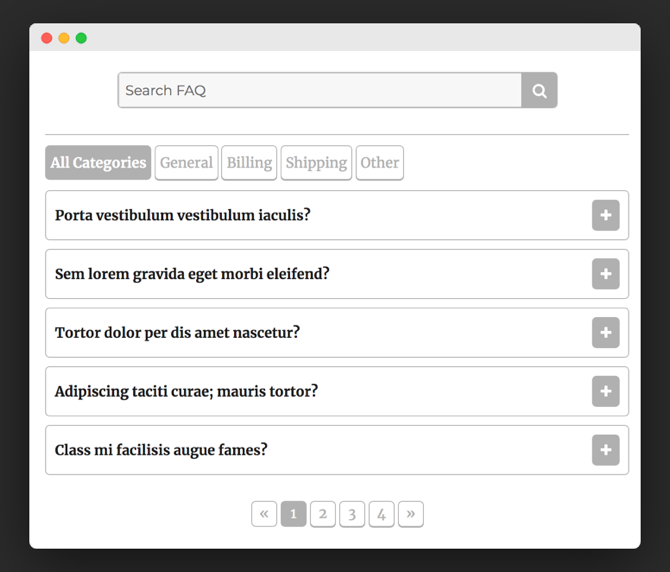This screenshot has width=670, height=572.
Task: Toggle question row 'Tortor dolor per dis amet nascetur?'
Action: (x=337, y=332)
